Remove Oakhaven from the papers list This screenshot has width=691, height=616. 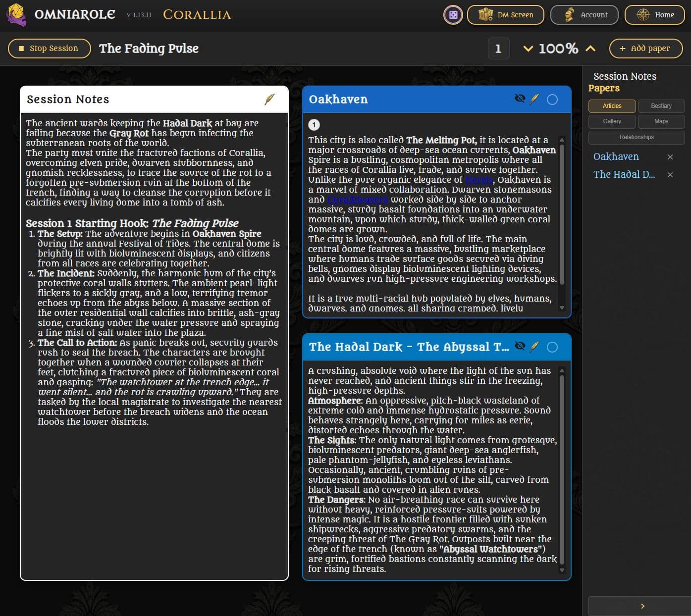(x=670, y=157)
